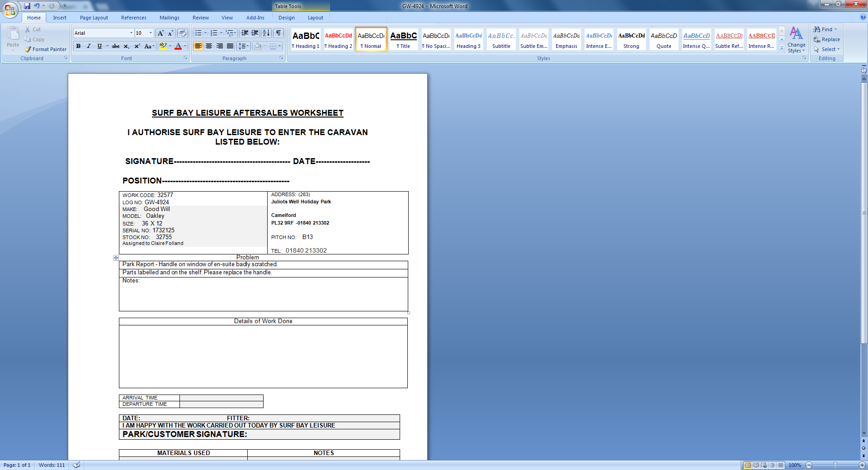Change text case with Aa button

pyautogui.click(x=149, y=46)
